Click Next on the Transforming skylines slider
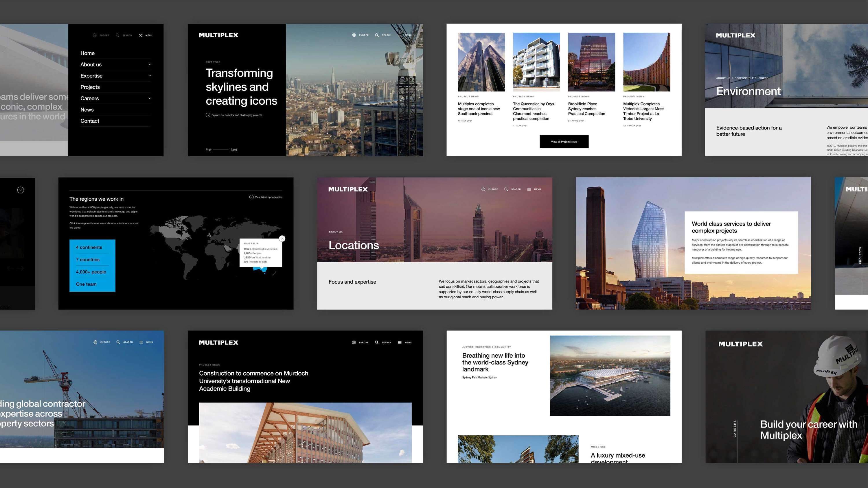Image resolution: width=868 pixels, height=488 pixels. 234,149
